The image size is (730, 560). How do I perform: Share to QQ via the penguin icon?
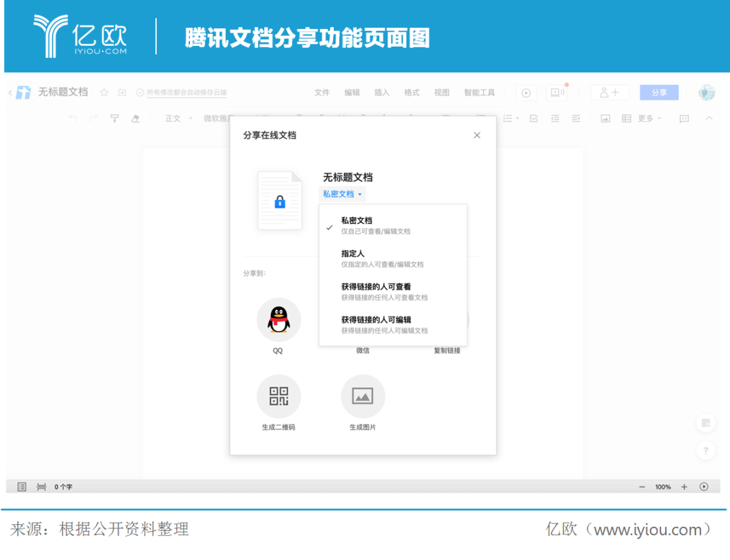click(278, 320)
